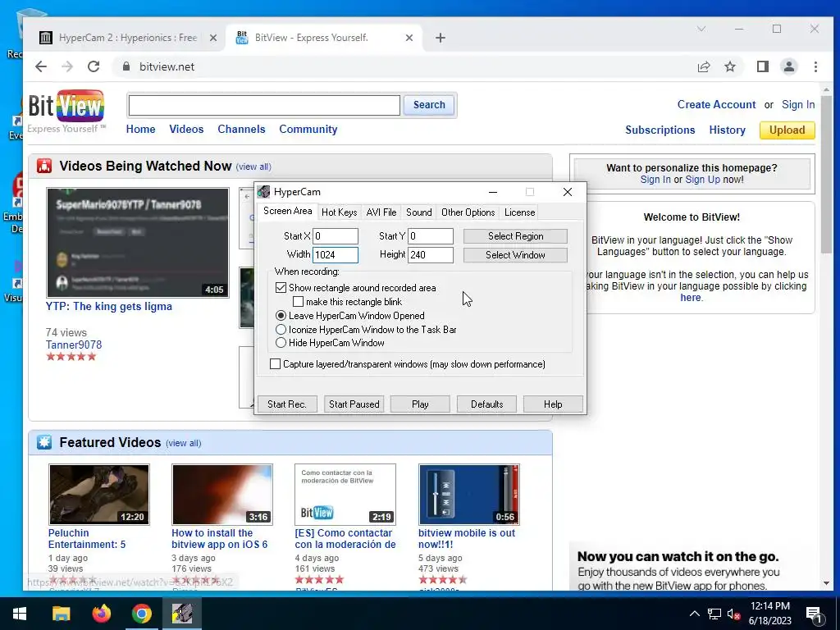Open HyperCam Help
840x630 pixels.
click(x=553, y=404)
